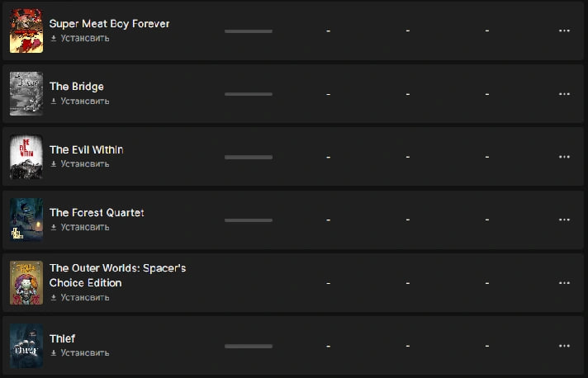
Task: Select The Bridge cover thumbnail
Action: click(x=26, y=93)
